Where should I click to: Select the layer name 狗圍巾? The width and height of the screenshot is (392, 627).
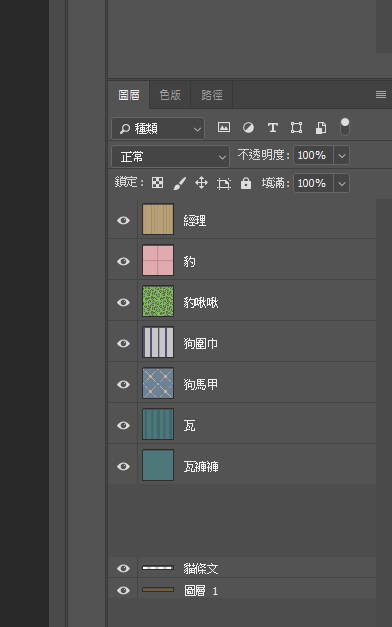(x=201, y=343)
